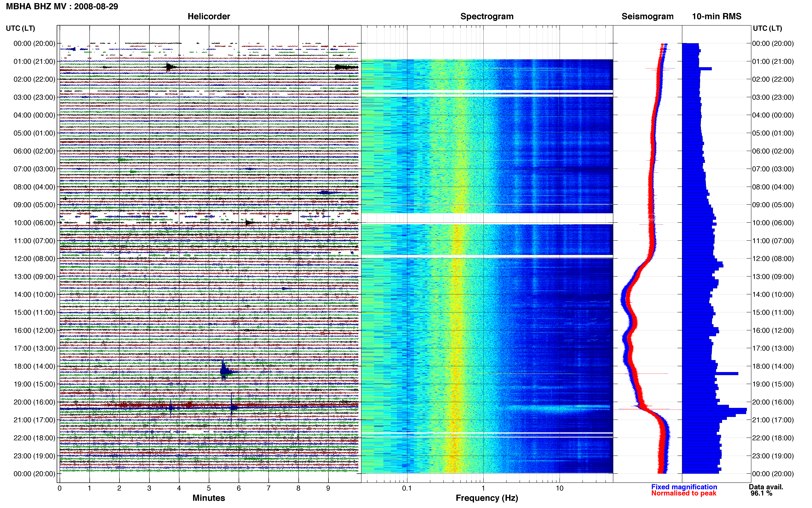Image resolution: width=812 pixels, height=508 pixels.
Task: Click the "0.1" tick on the Frequency axis
Action: click(x=407, y=488)
